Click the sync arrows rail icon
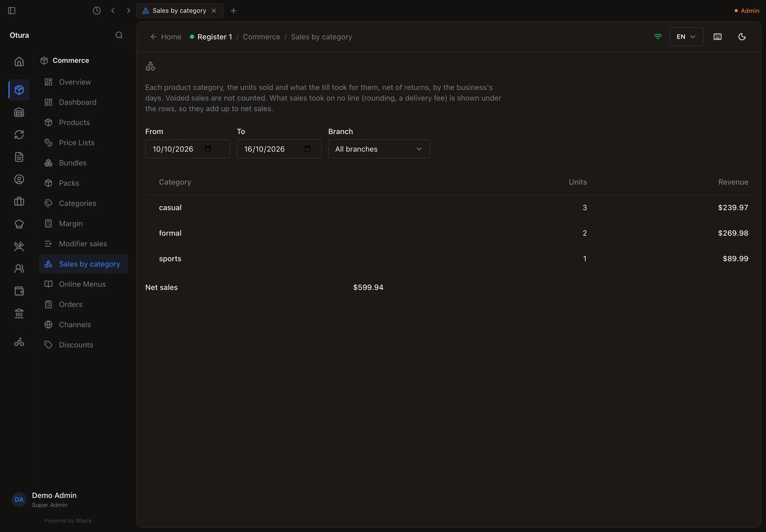Screen dimensions: 766x532 (x=19, y=135)
